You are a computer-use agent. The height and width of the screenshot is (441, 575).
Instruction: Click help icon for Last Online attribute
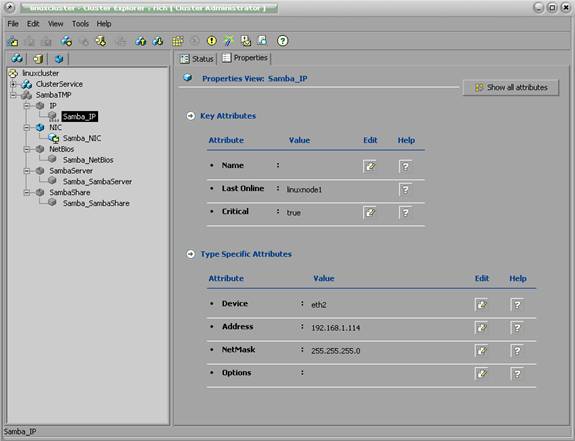click(405, 190)
